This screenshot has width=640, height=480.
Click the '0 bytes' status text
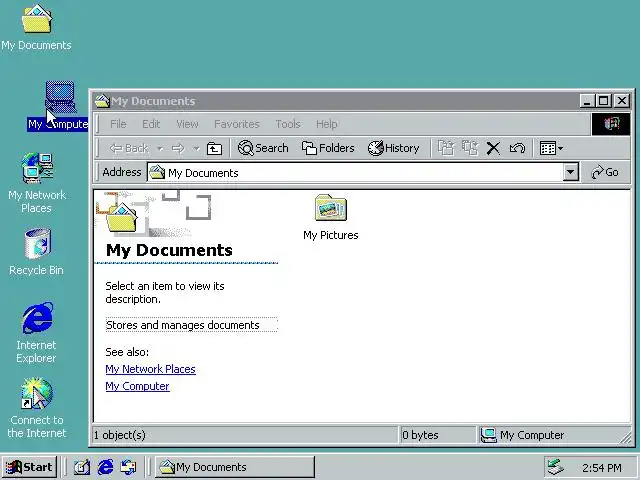point(420,435)
